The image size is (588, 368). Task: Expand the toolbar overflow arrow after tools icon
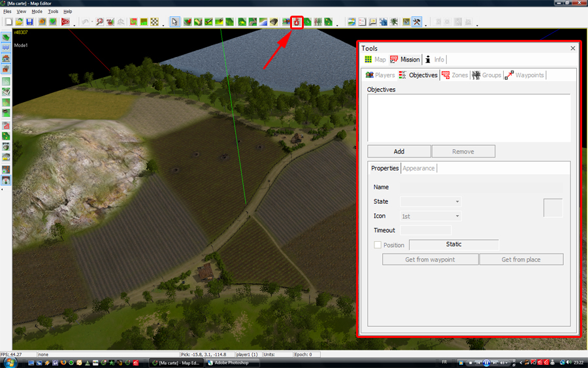425,25
